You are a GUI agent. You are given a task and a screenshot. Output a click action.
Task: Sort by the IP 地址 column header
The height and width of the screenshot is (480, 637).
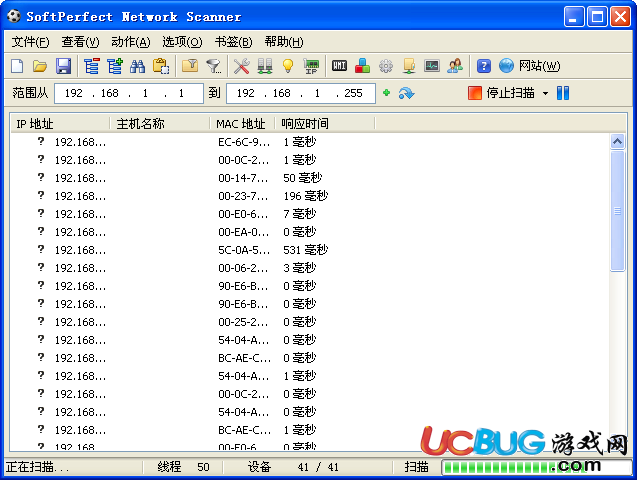[60, 123]
